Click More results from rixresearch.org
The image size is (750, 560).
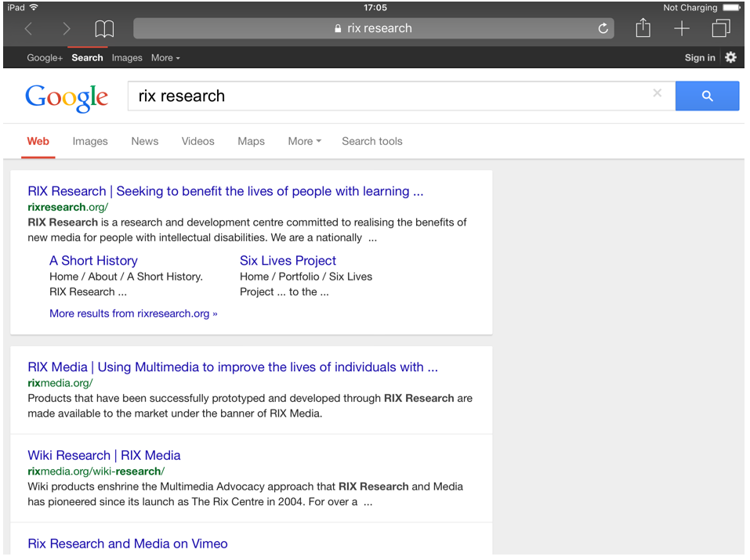(133, 314)
